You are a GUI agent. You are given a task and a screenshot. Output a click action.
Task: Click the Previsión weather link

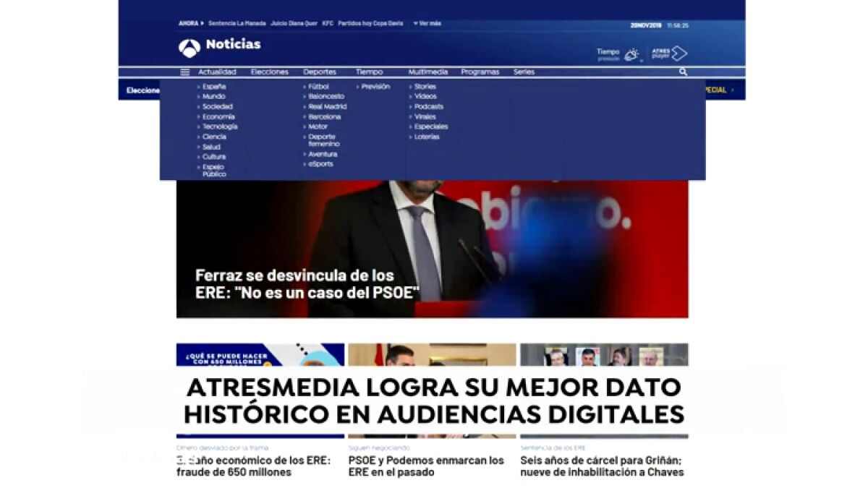tap(375, 87)
